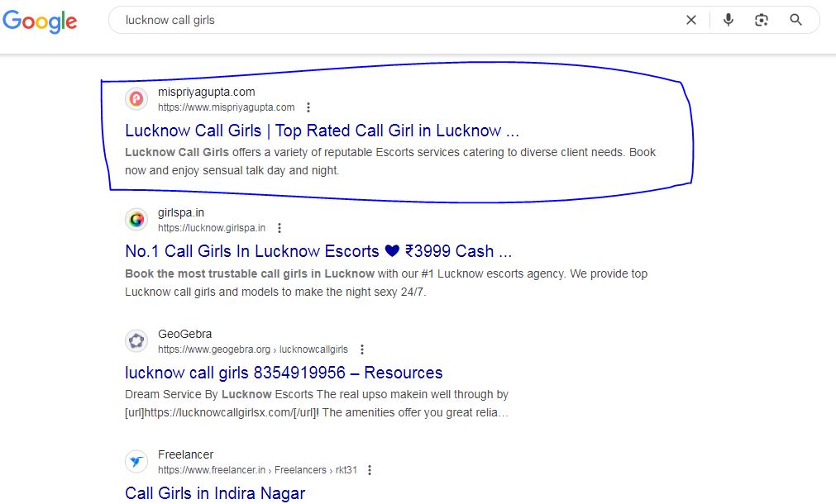836x504 pixels.
Task: Click the microphone icon to search by voice
Action: click(728, 19)
